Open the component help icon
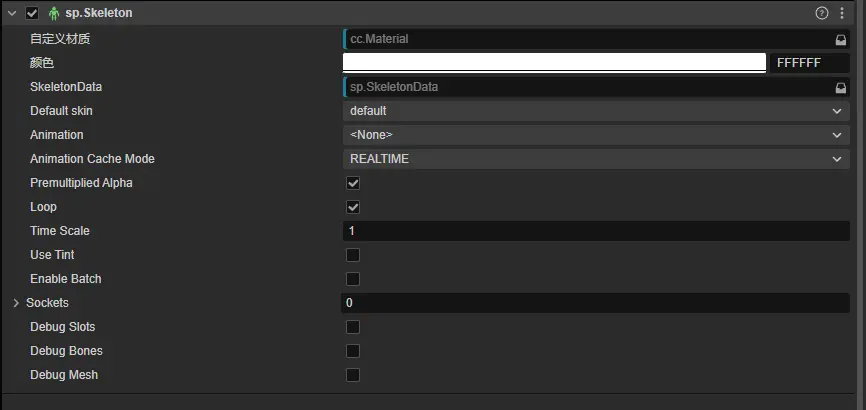Screen dimensions: 866x410 tap(822, 13)
